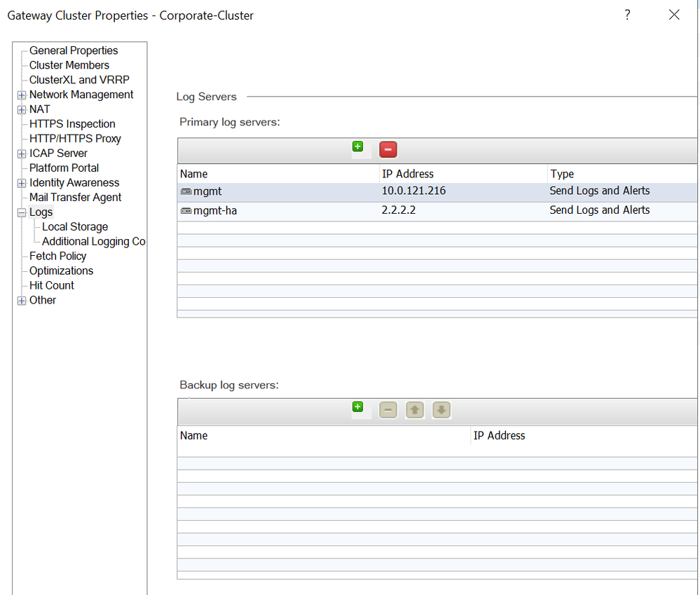This screenshot has width=700, height=595.
Task: Select the mgmt-ha primary log server name
Action: [x=215, y=211]
